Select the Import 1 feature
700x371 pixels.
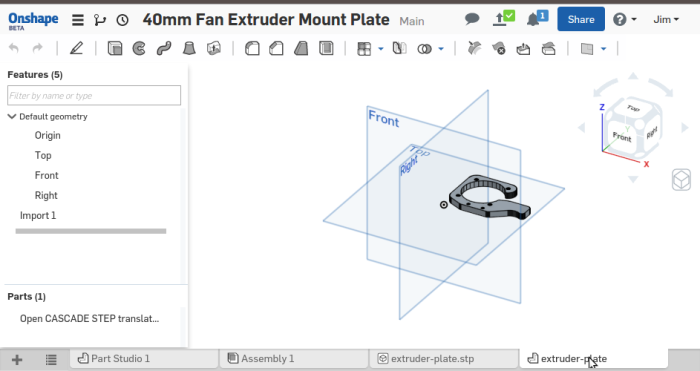38,216
